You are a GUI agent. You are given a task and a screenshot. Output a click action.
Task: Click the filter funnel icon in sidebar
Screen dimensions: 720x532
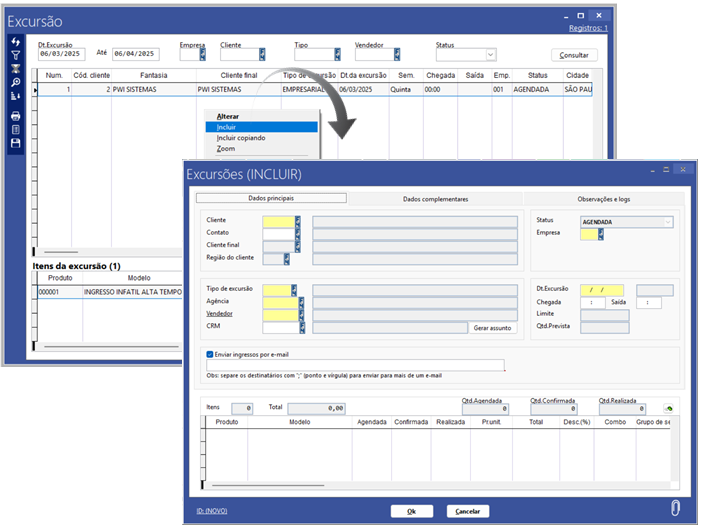point(15,54)
